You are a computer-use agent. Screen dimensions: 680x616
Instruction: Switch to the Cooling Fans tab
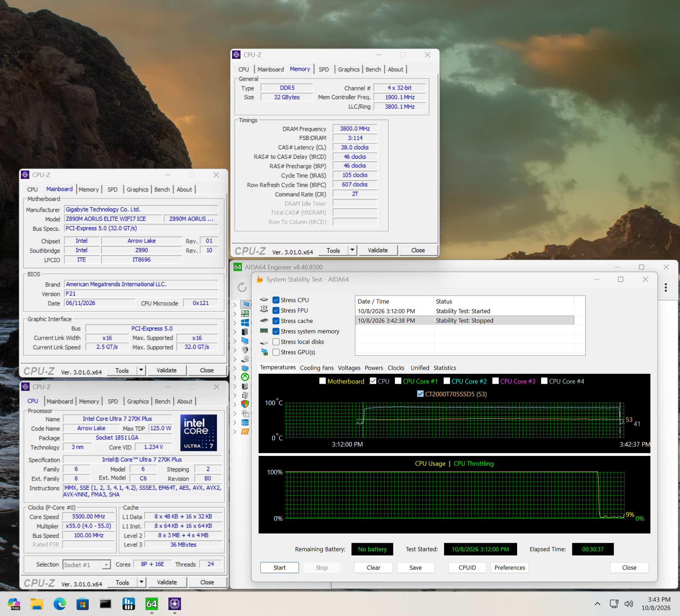(317, 368)
